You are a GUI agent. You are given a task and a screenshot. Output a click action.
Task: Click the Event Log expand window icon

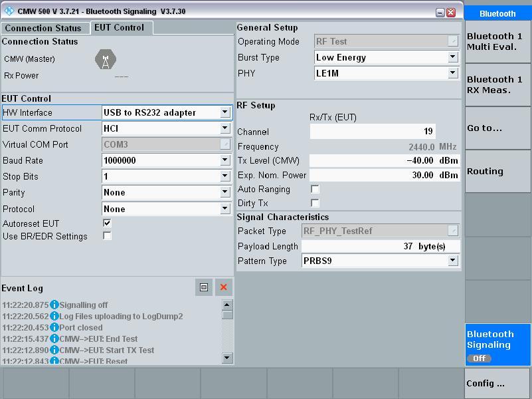coord(204,288)
